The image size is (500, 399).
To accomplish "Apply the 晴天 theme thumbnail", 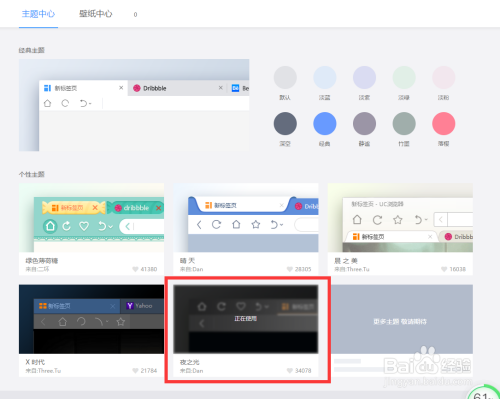I will click(x=246, y=217).
